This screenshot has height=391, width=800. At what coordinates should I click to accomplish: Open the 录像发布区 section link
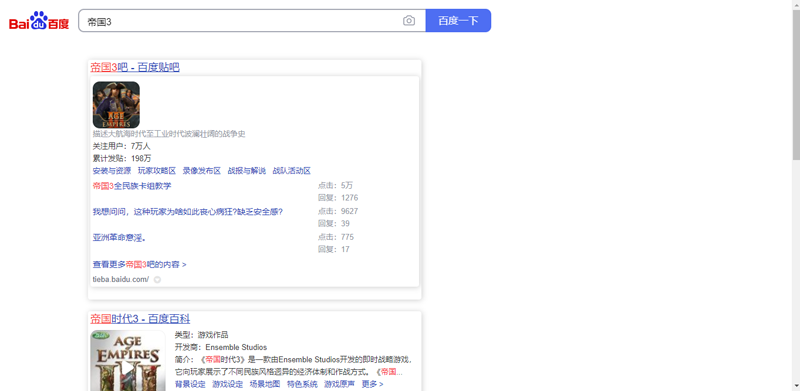click(x=202, y=171)
